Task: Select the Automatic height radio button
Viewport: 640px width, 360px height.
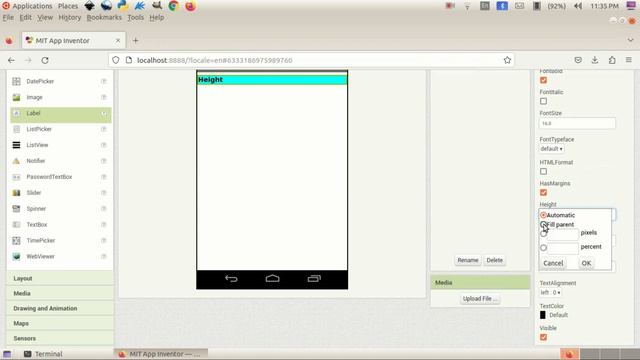Action: click(x=543, y=215)
